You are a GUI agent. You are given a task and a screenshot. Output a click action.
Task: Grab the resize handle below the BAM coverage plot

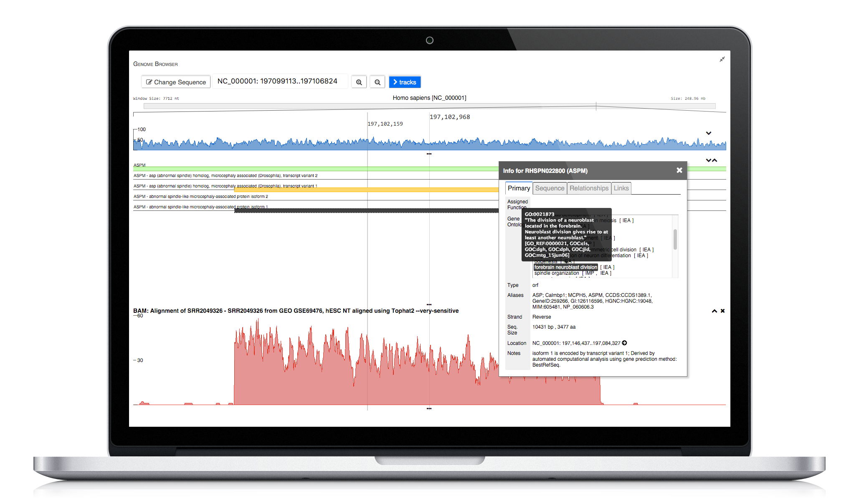click(429, 408)
